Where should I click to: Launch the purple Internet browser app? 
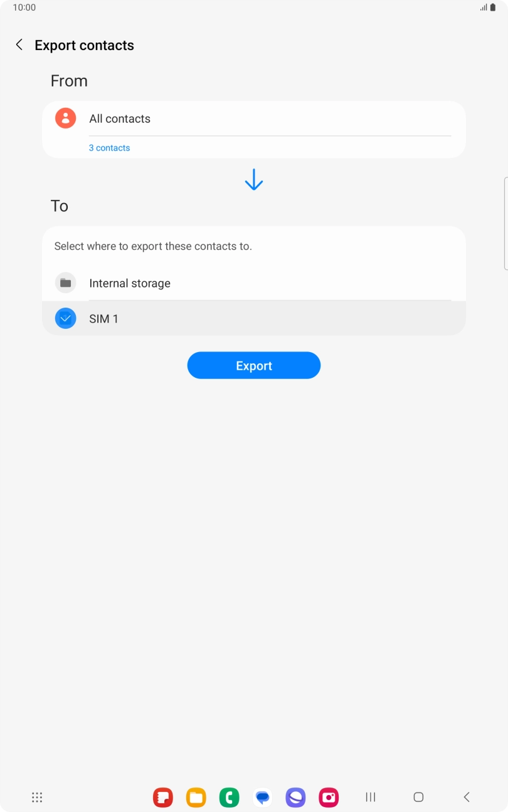pos(295,797)
